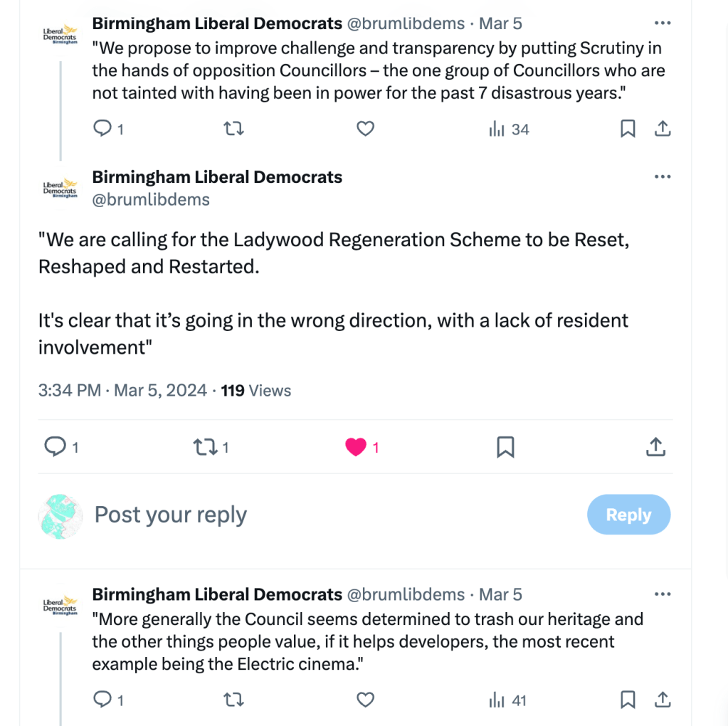Unlike the Ladywood Regeneration Scheme tweet
This screenshot has height=726, width=728.
point(355,447)
